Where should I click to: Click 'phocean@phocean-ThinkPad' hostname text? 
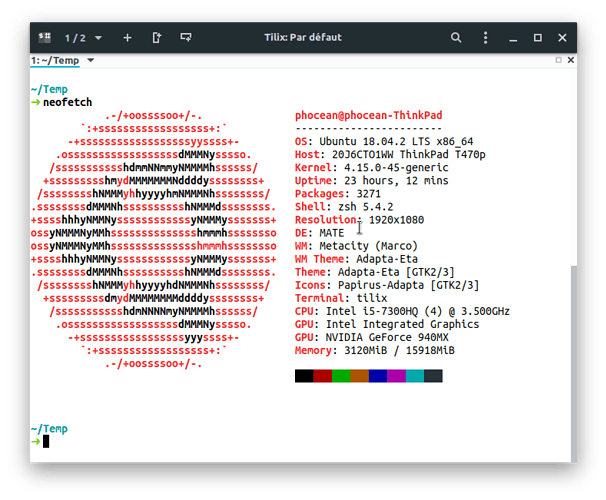(x=369, y=116)
